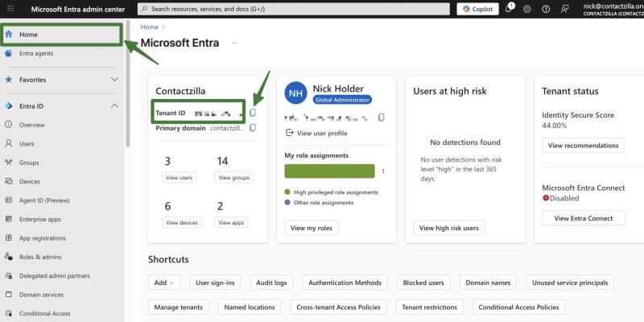The width and height of the screenshot is (644, 322).
Task: Click the Conditional Access sidebar icon
Action: point(9,313)
